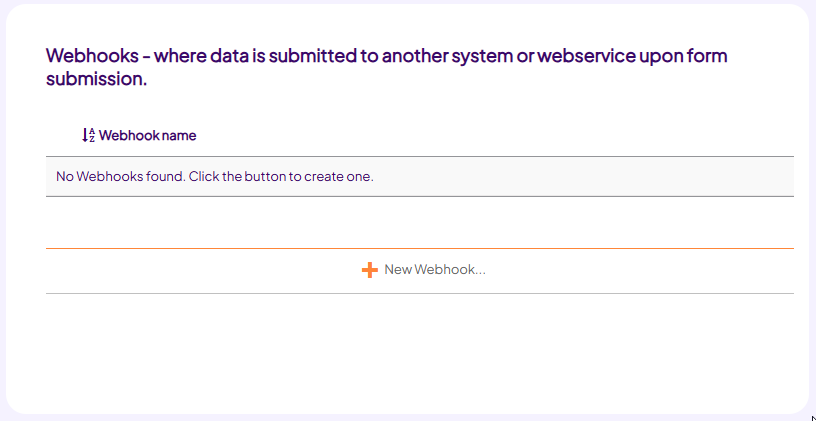Sort by the Webhook name column
The width and height of the screenshot is (816, 421).
point(139,135)
